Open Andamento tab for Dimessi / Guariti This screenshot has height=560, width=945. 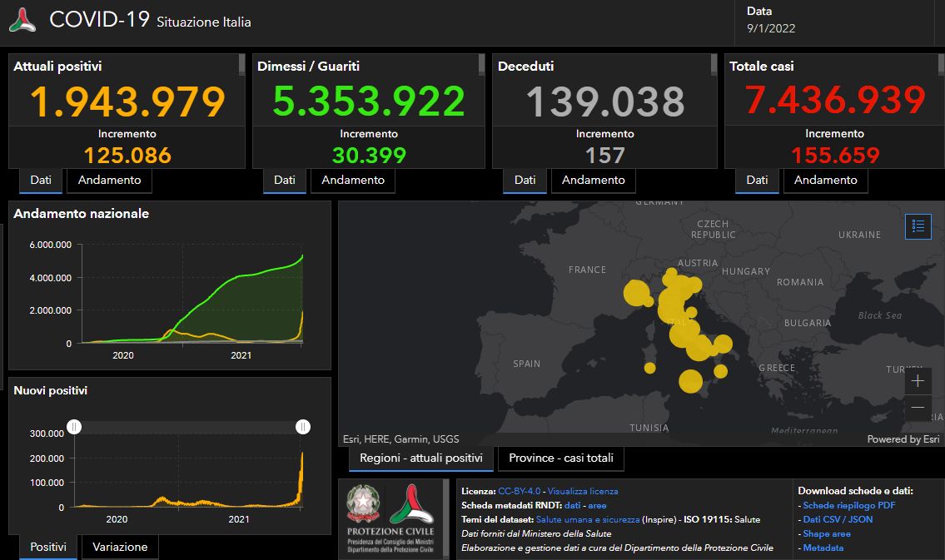click(x=353, y=180)
